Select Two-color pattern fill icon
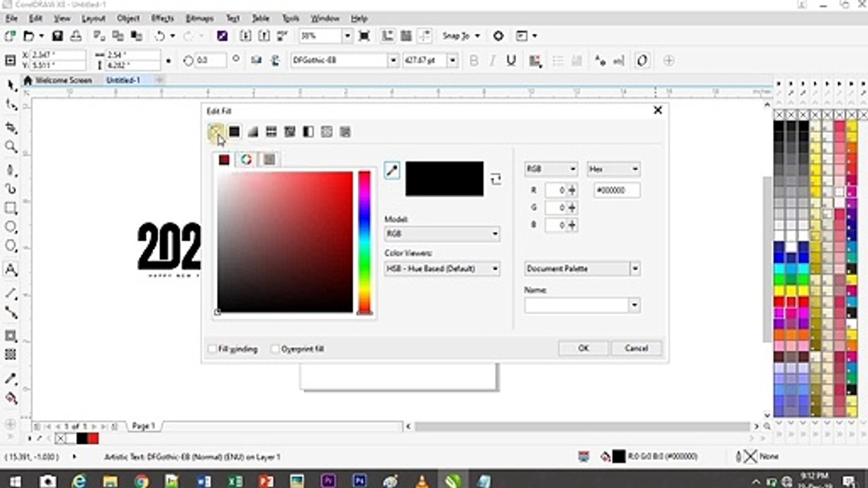Screen dimensions: 868x488 tap(308, 131)
